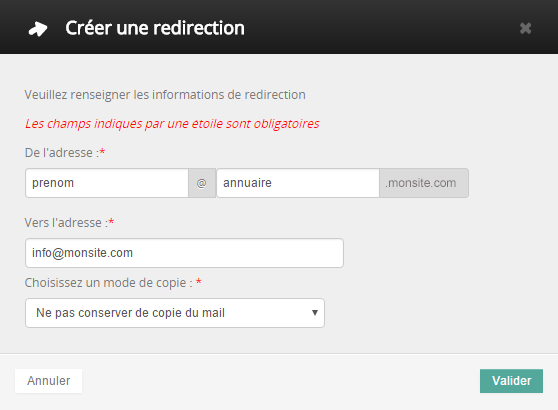The width and height of the screenshot is (558, 410).
Task: Click the @ symbol between address fields
Action: 201,183
